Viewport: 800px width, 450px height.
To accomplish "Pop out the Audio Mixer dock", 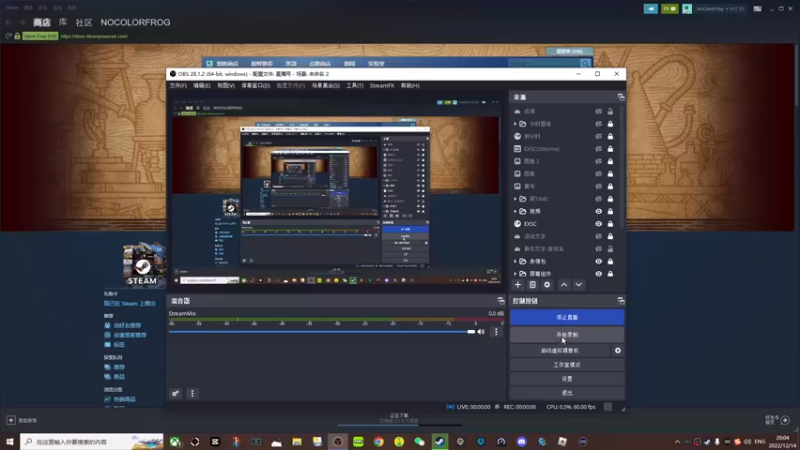I will 501,301.
